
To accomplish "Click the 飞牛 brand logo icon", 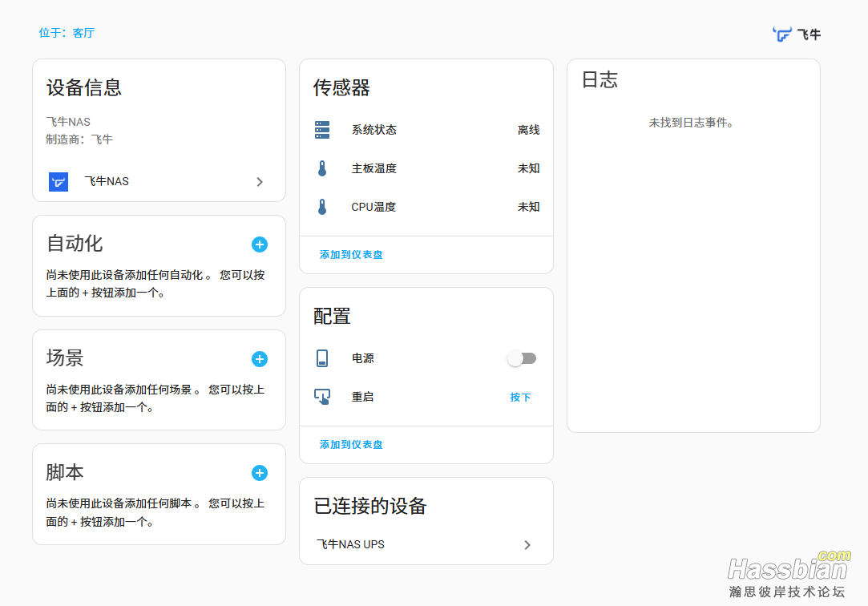I will [781, 34].
